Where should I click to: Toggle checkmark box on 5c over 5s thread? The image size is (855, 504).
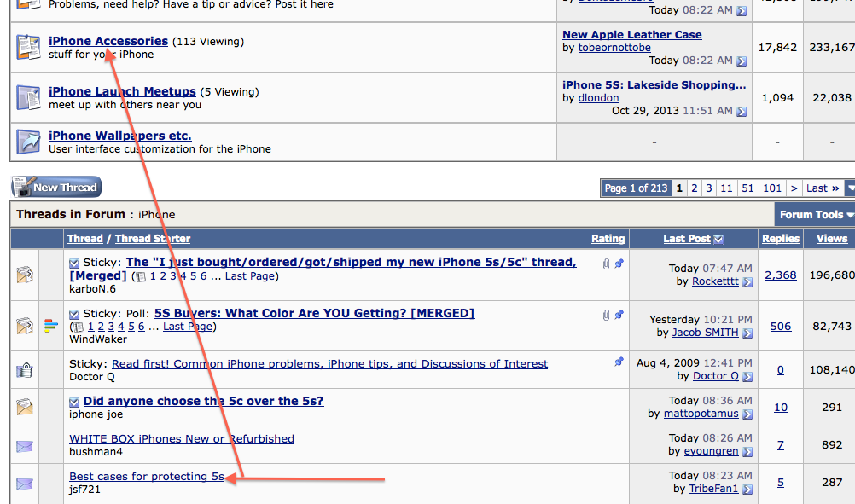pyautogui.click(x=74, y=403)
